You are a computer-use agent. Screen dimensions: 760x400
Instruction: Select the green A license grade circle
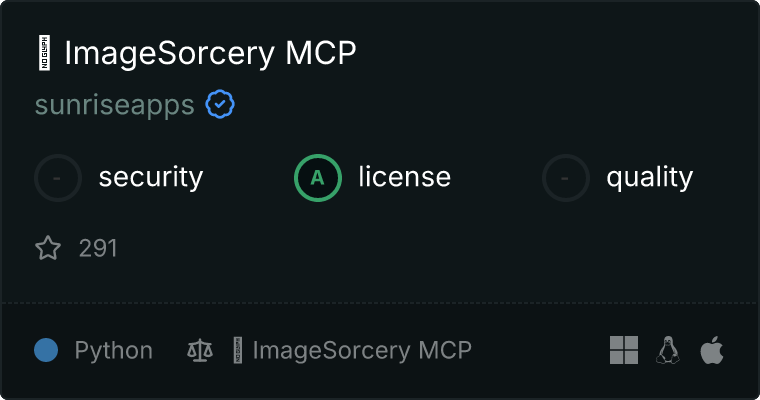pyautogui.click(x=318, y=178)
